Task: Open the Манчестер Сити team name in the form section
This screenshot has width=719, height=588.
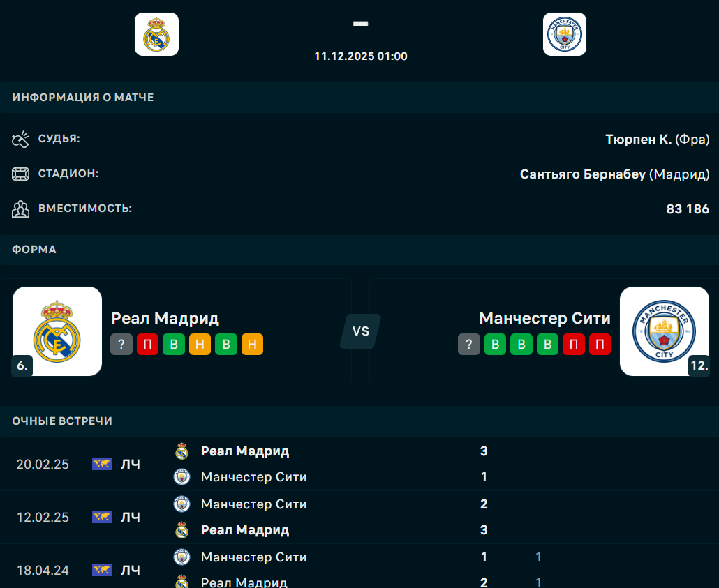Action: (x=544, y=318)
